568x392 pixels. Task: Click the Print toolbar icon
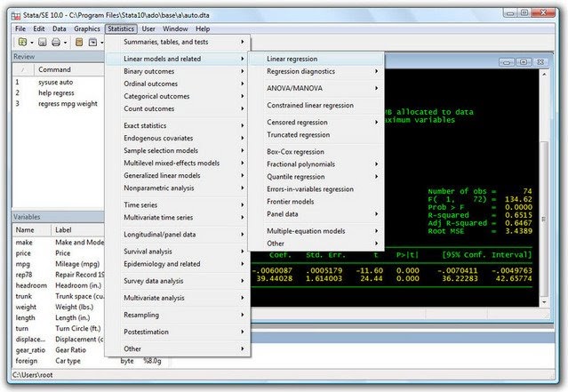[x=56, y=42]
